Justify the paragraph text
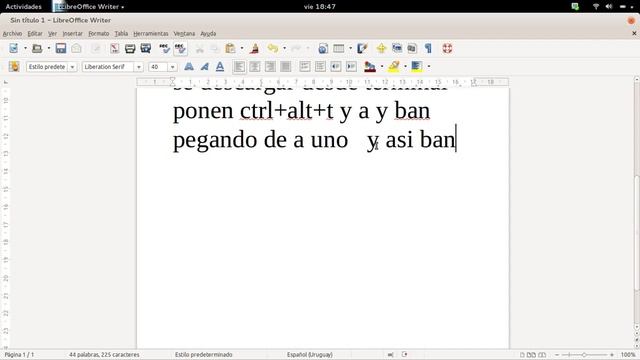This screenshot has width=640, height=360. (286, 66)
